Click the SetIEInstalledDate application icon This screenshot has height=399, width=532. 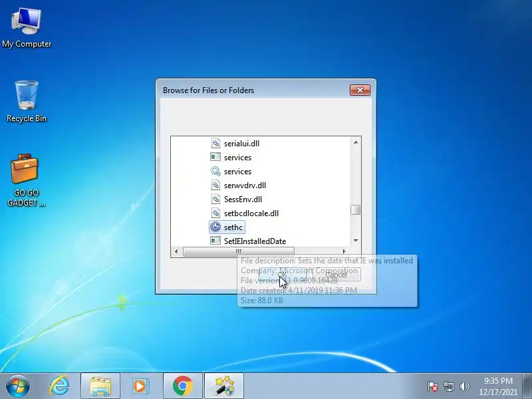click(215, 241)
